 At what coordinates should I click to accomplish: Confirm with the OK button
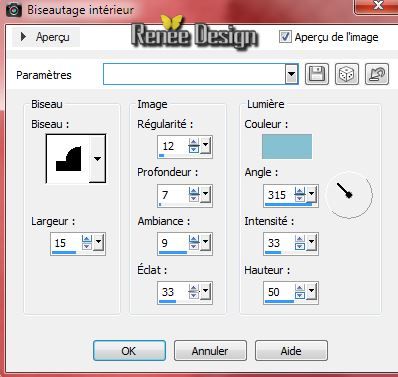coord(129,351)
